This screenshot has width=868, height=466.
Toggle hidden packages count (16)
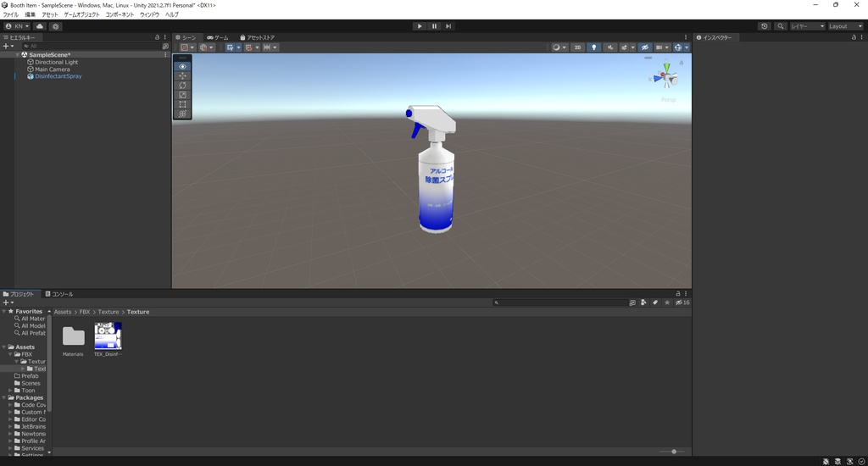coord(682,302)
